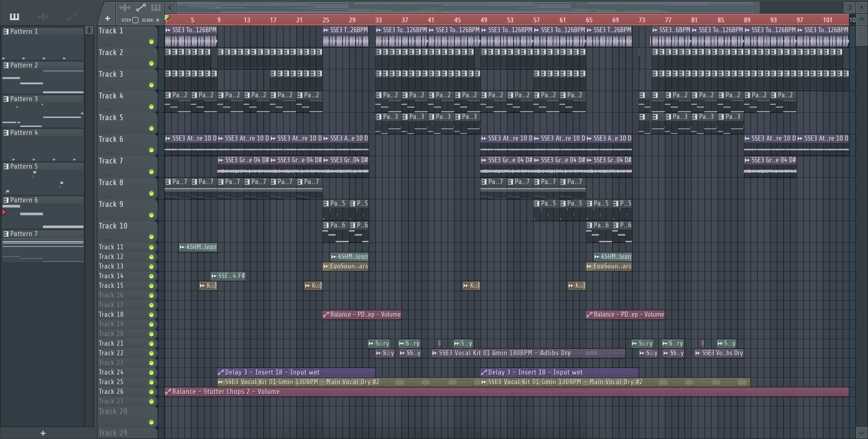Click Track 3 header label
Screen dimensions: 868x439
click(111, 74)
